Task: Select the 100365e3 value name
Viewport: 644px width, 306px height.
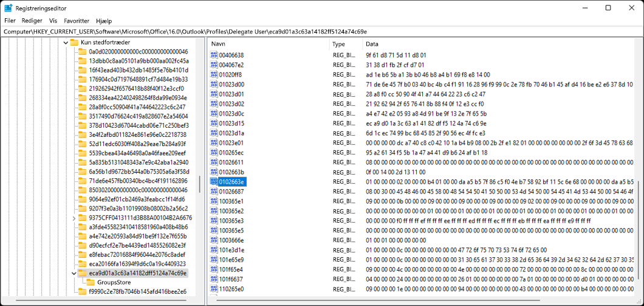Action: coord(231,220)
